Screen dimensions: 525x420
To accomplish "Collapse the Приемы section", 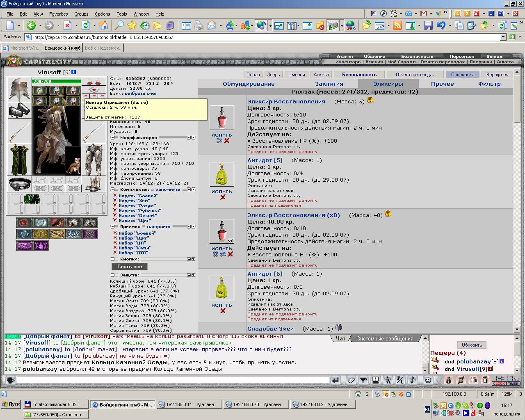I will point(112,226).
